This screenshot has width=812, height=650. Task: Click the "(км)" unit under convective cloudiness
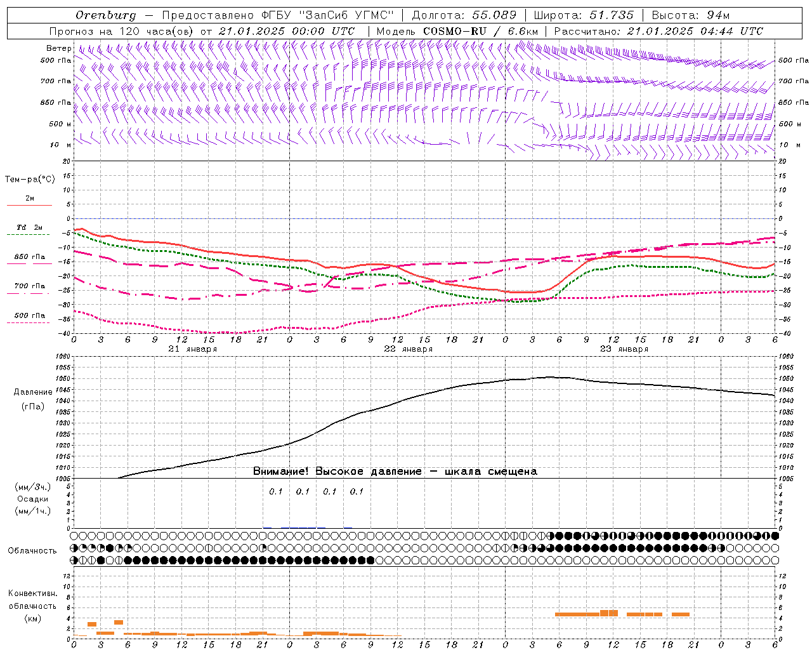pyautogui.click(x=32, y=618)
